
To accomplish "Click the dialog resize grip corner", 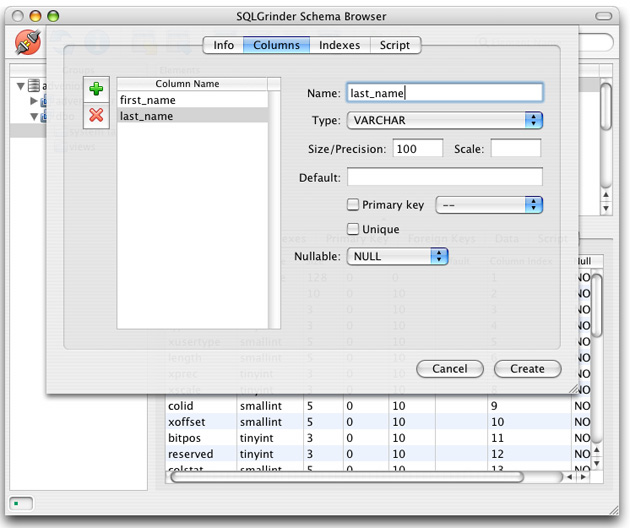I will pyautogui.click(x=573, y=388).
